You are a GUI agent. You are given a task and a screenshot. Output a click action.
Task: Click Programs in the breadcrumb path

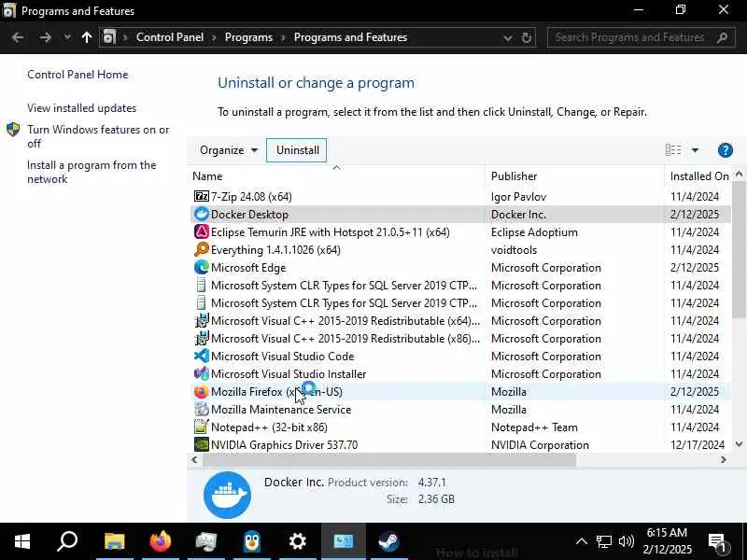[x=248, y=37]
